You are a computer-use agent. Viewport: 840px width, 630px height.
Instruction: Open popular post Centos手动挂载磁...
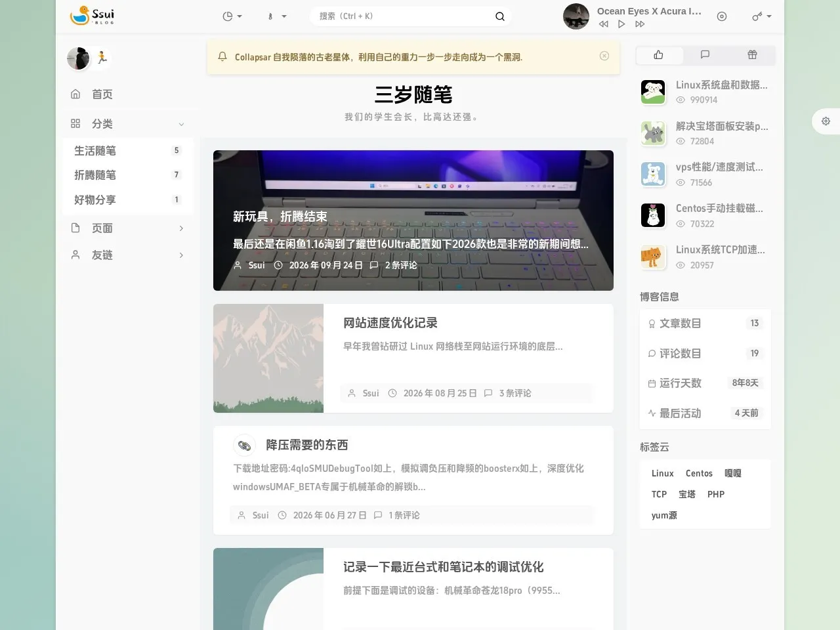(x=719, y=209)
